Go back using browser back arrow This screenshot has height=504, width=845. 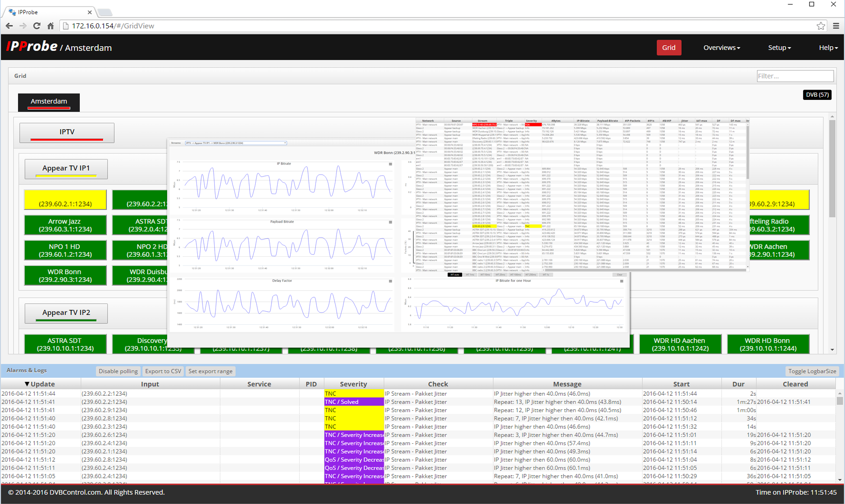click(x=9, y=26)
